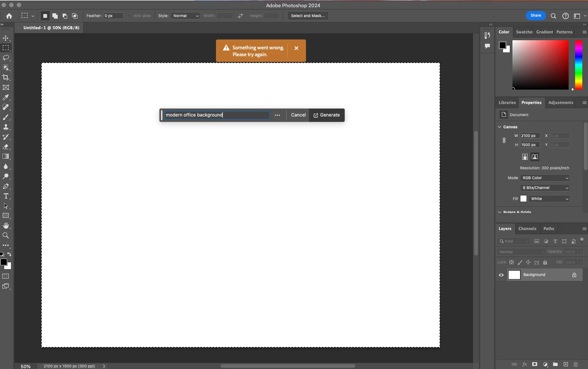Toggle the width-height link constraint
The height and width of the screenshot is (369, 588).
tap(504, 140)
